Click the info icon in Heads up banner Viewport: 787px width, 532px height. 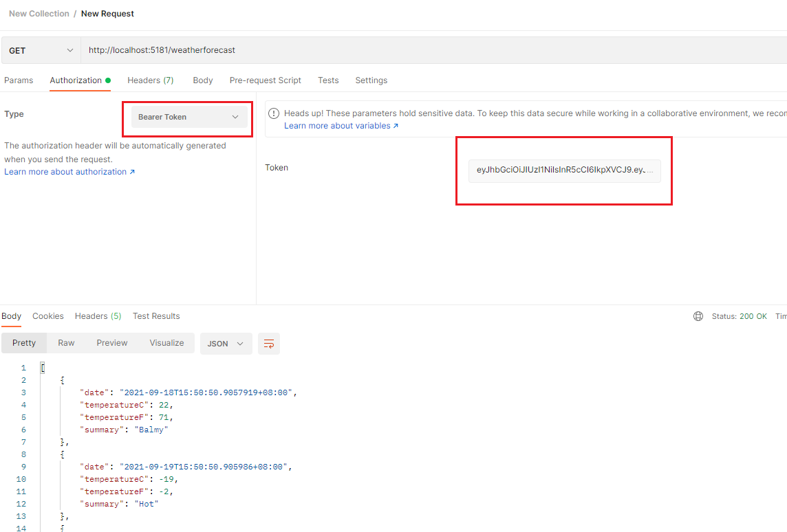[x=274, y=113]
